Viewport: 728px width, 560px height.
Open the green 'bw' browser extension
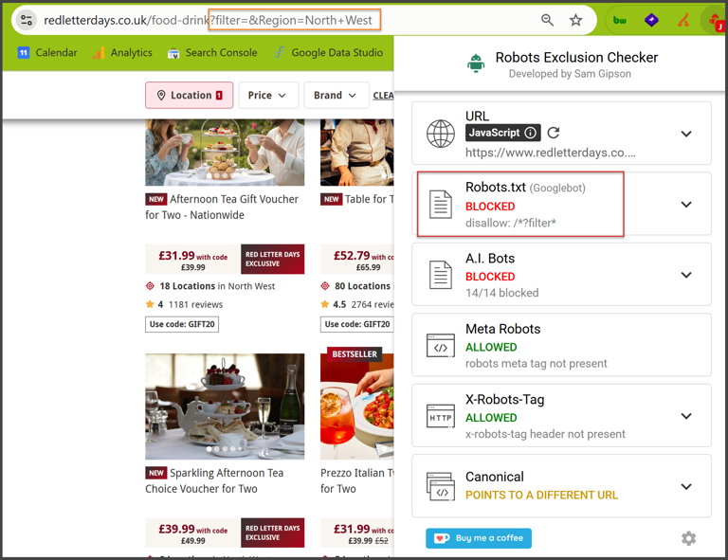(x=619, y=20)
